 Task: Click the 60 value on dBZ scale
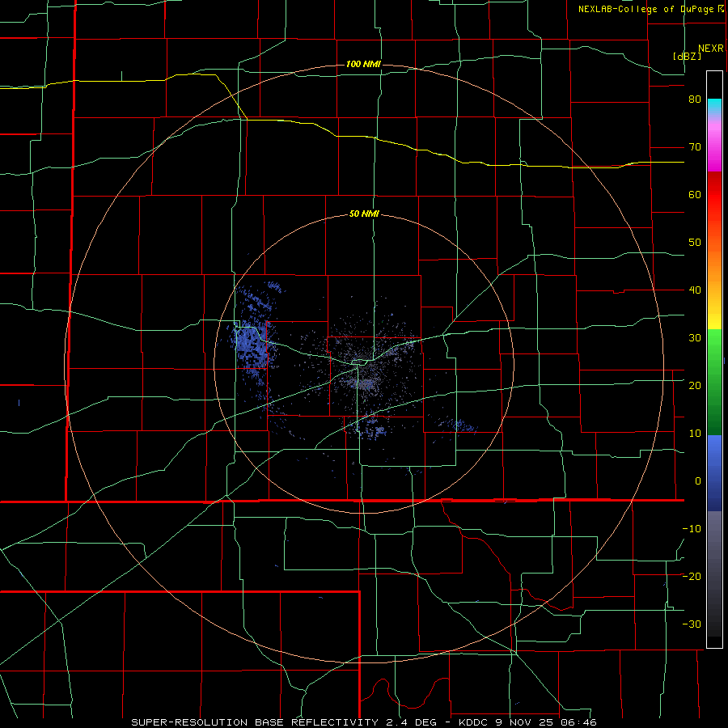click(695, 194)
